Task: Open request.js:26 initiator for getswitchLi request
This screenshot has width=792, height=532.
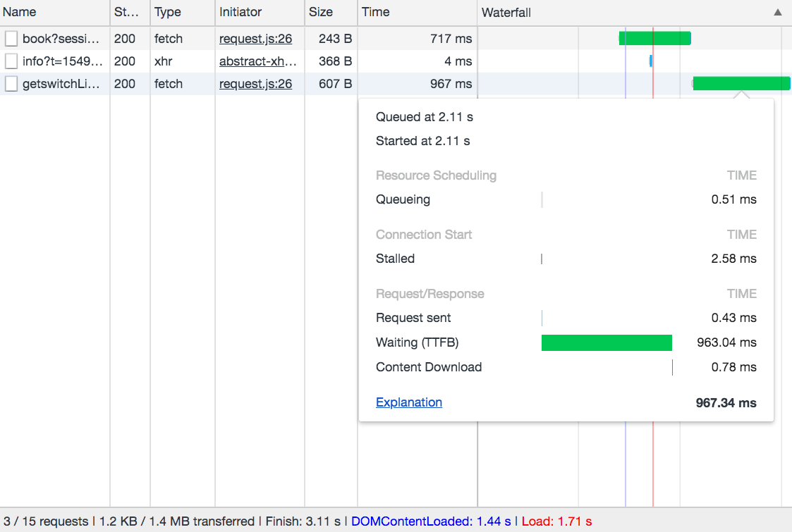Action: [255, 84]
